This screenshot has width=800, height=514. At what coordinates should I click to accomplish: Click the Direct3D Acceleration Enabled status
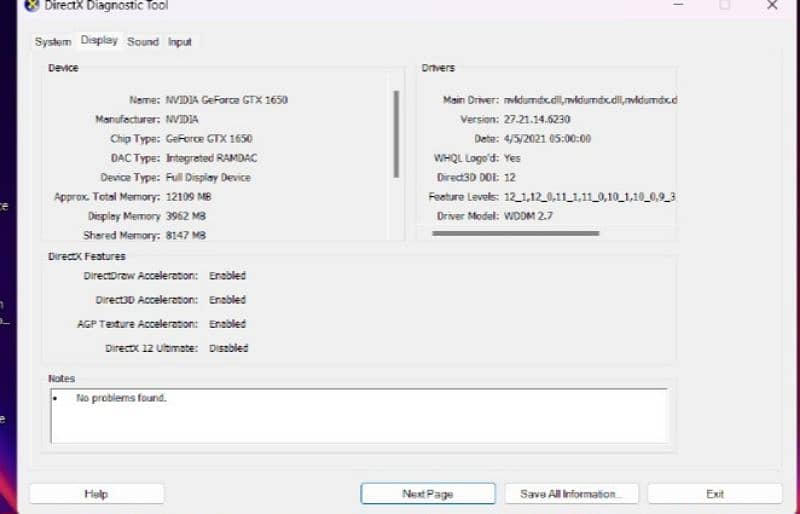pos(227,300)
